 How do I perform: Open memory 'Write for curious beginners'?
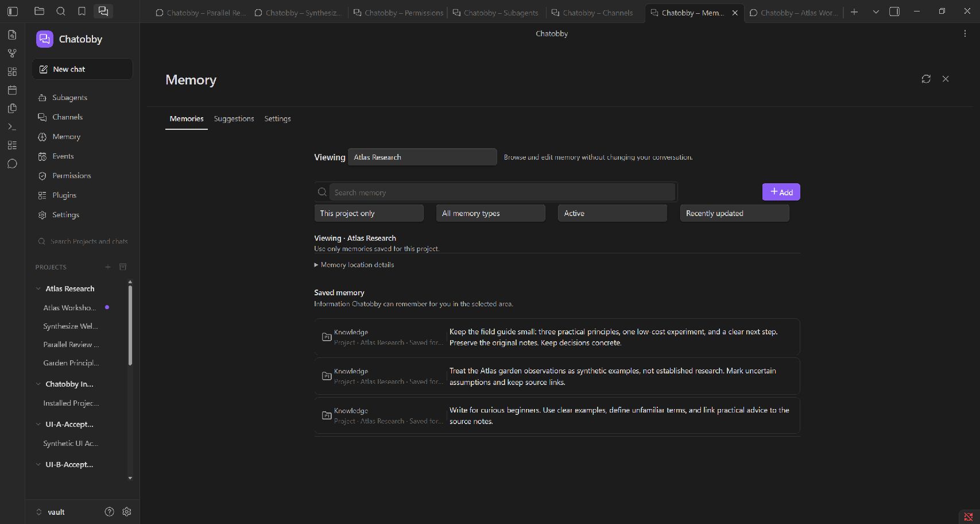(557, 415)
